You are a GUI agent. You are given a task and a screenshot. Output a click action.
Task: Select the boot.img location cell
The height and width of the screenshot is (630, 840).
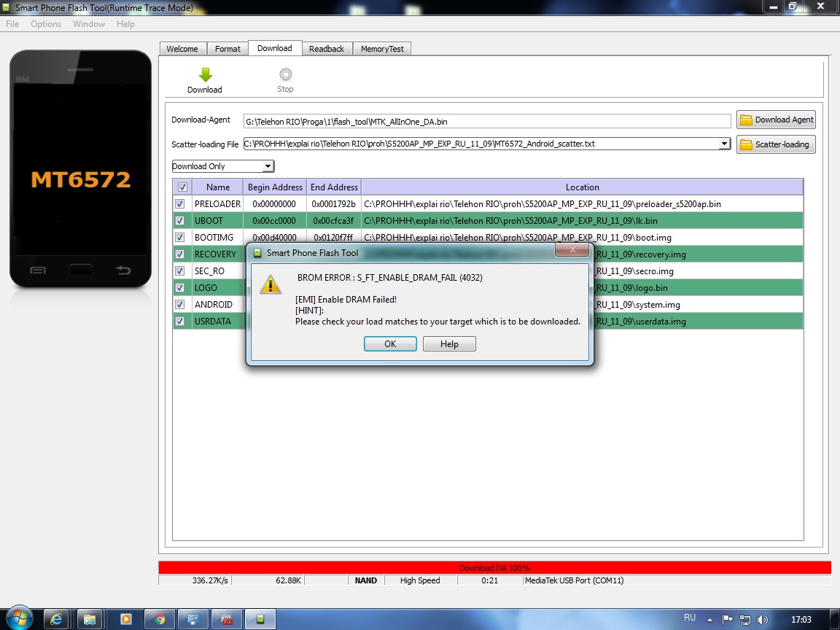click(583, 237)
